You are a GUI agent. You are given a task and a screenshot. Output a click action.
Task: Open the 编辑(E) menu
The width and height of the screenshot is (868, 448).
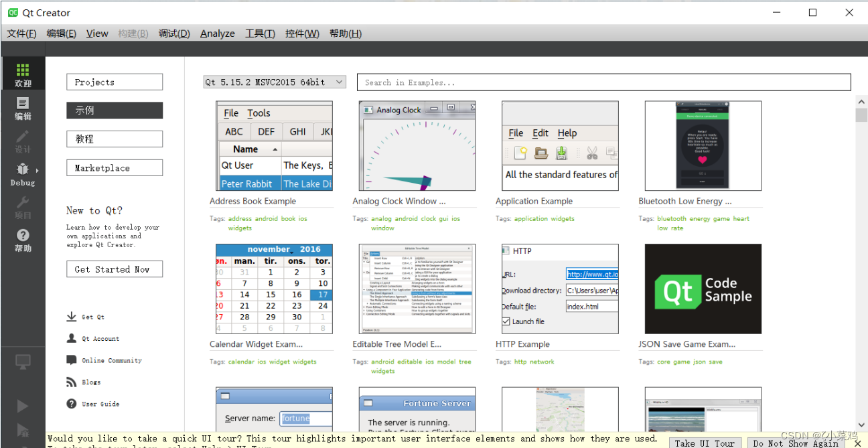tap(61, 33)
